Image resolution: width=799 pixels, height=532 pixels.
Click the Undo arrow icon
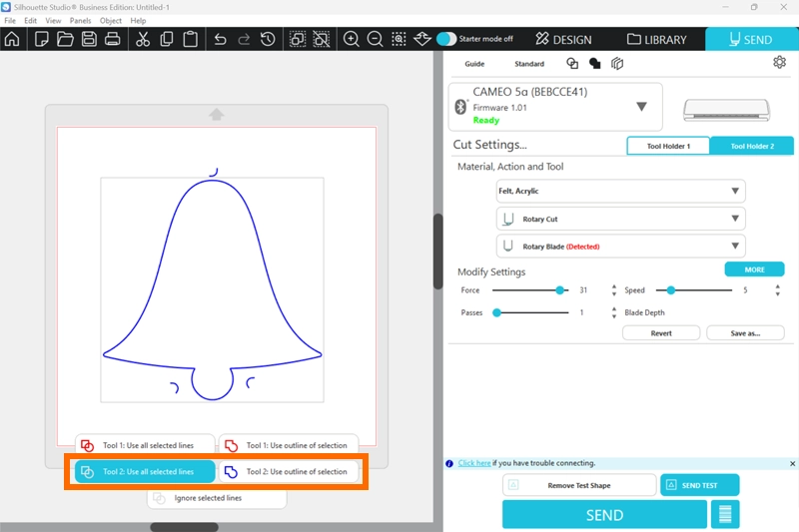point(220,39)
